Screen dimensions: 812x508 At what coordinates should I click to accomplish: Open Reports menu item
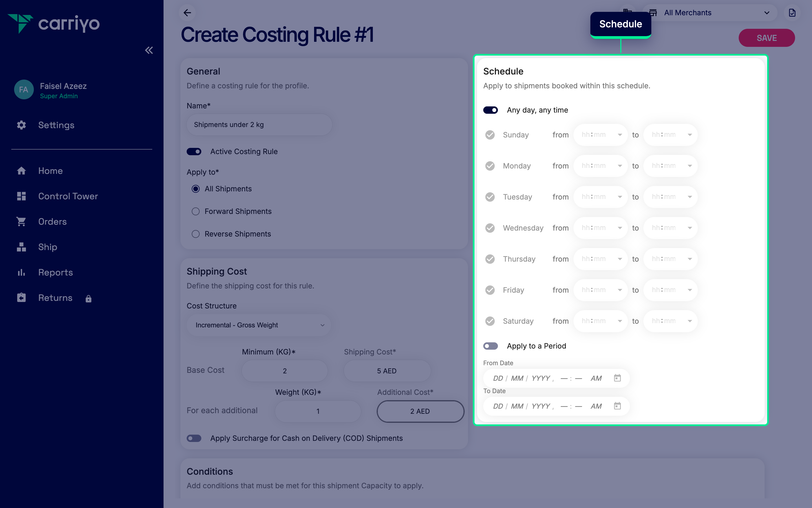point(56,272)
